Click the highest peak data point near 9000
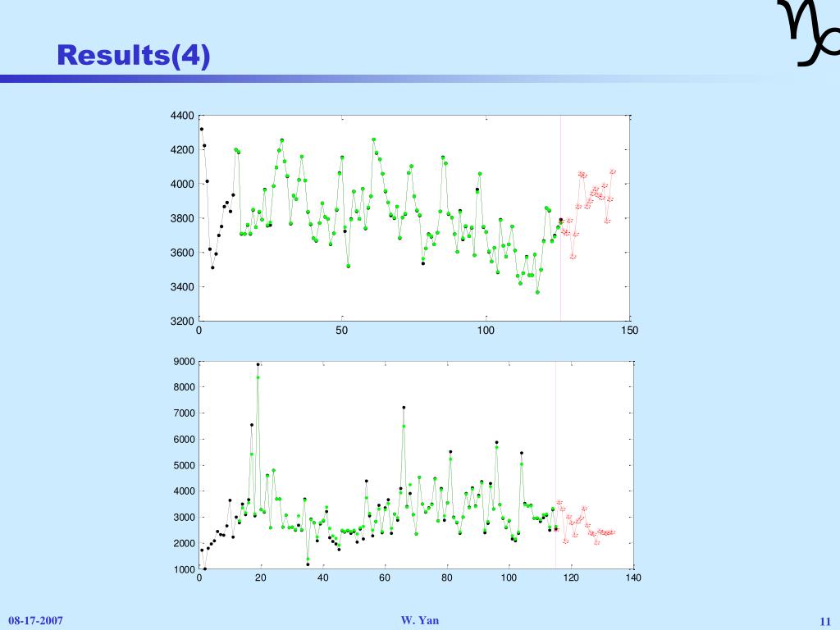840x630 pixels. click(258, 364)
